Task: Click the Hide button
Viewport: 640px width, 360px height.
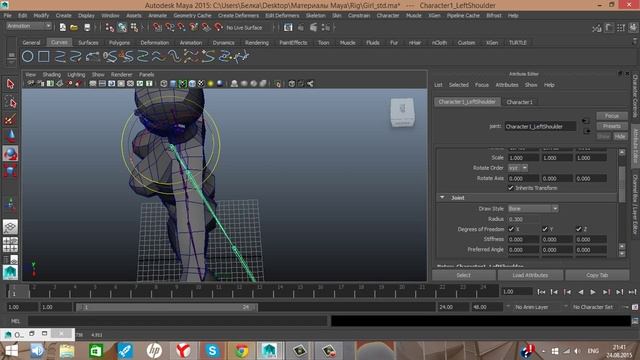Action: [x=620, y=136]
